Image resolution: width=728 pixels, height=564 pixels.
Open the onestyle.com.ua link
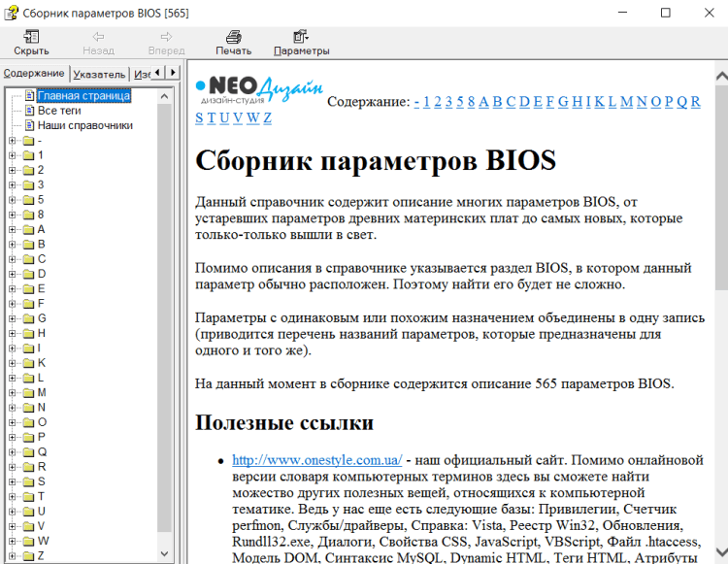317,460
